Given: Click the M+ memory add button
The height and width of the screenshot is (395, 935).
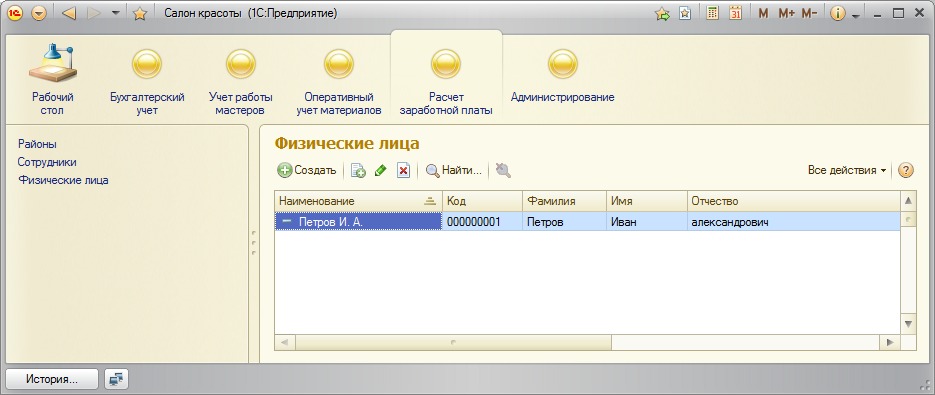Looking at the screenshot, I should point(787,13).
